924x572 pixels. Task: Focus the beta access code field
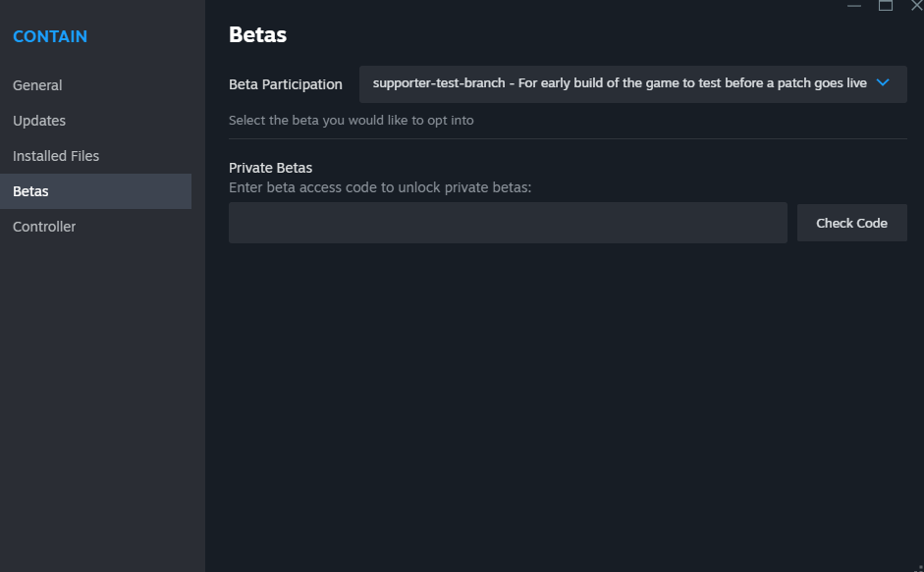[508, 223]
